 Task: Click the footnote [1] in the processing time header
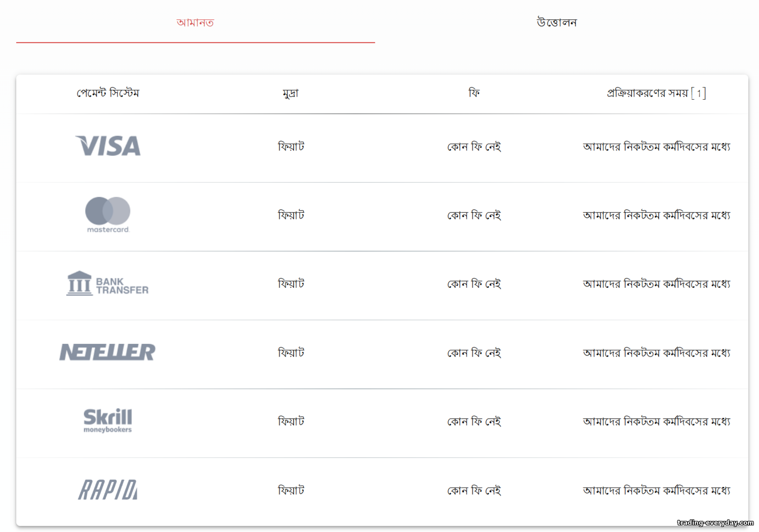click(698, 93)
